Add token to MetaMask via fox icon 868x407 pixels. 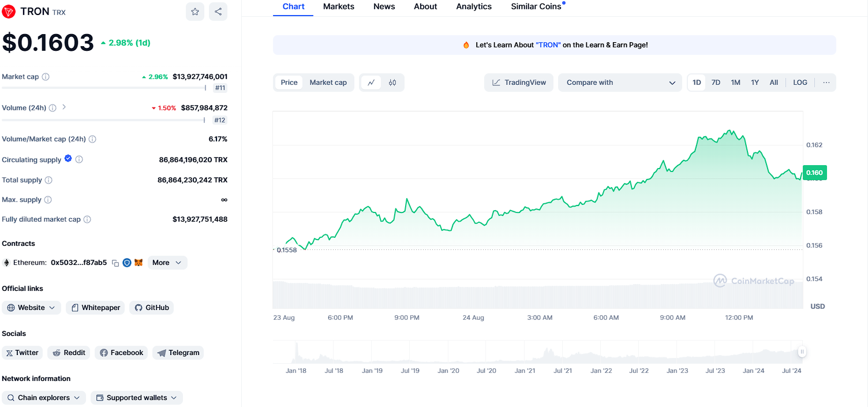click(x=139, y=263)
